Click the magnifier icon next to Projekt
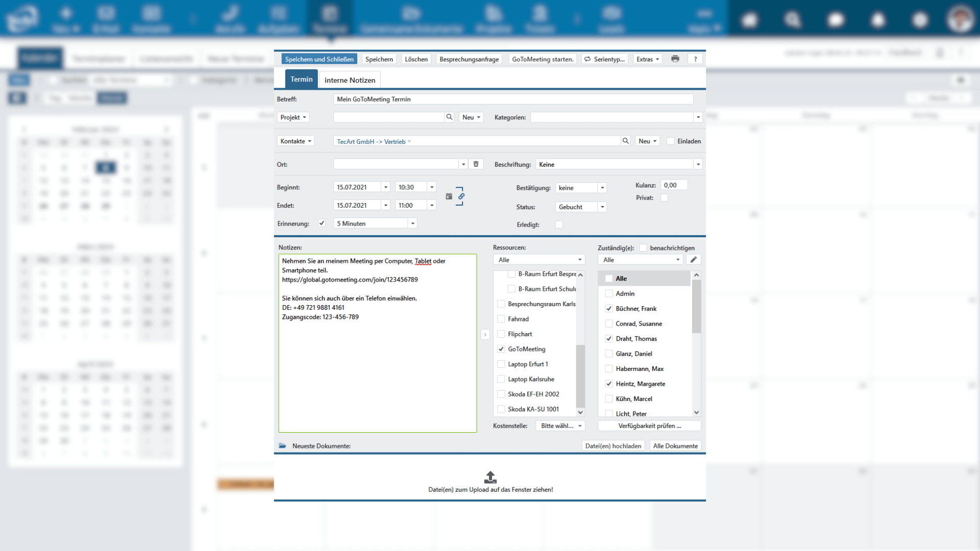This screenshot has height=551, width=980. 449,117
